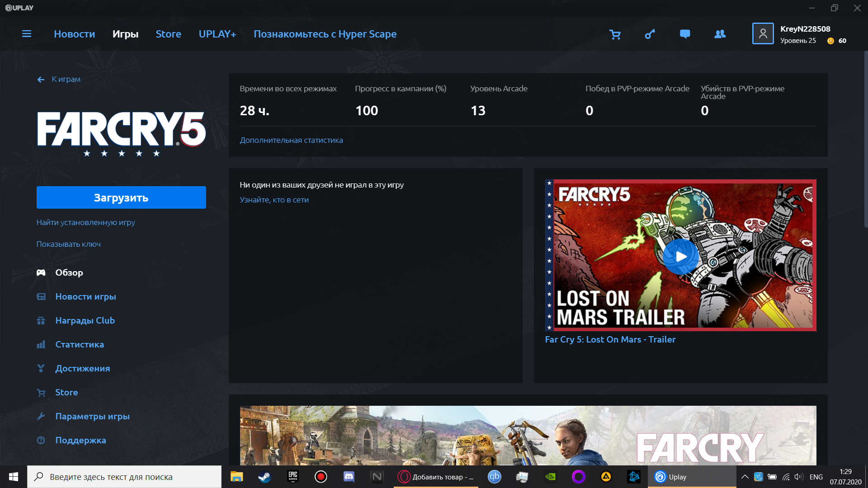Open the chat messages icon
Image resolution: width=868 pixels, height=488 pixels.
click(685, 34)
